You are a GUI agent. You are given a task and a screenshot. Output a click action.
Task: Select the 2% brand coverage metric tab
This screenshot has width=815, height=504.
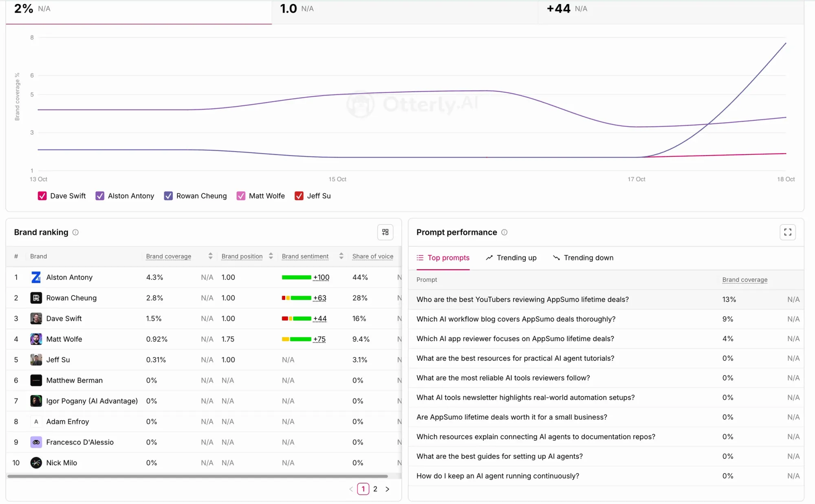click(139, 11)
